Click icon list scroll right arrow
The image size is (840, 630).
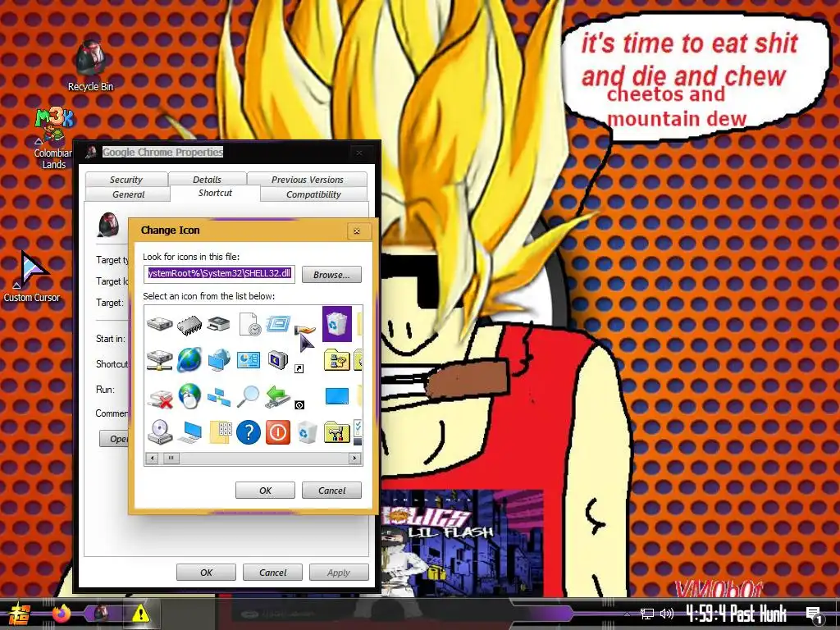click(x=354, y=458)
